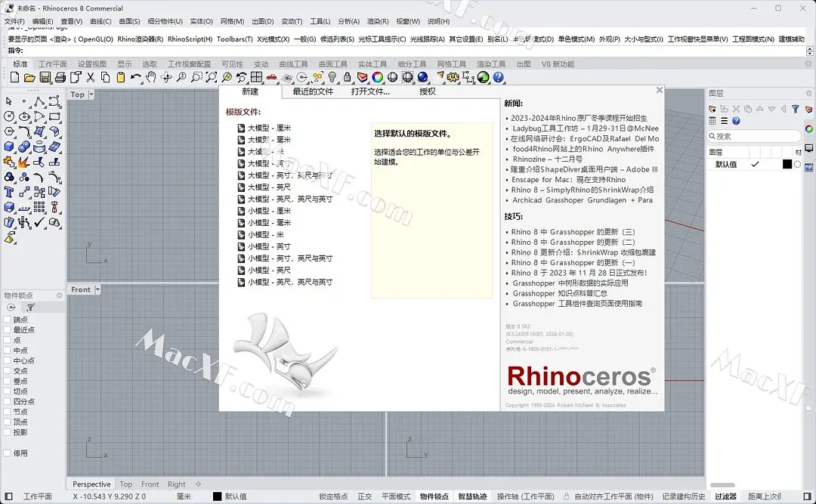816x504 pixels.
Task: Toggle 正交 mode in the status bar
Action: click(365, 496)
